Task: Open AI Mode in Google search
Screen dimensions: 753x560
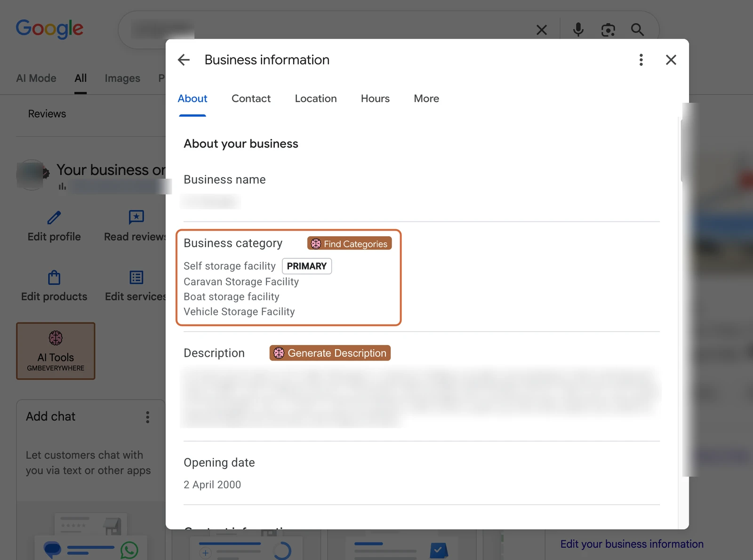Action: coord(36,78)
